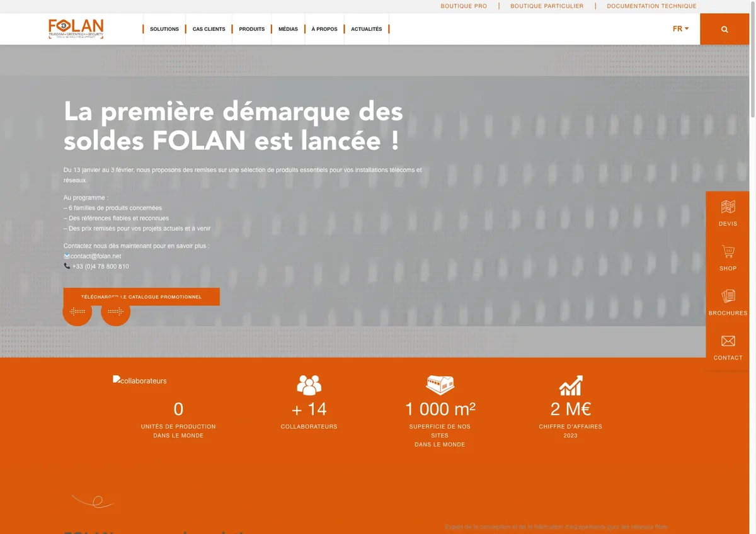
Task: Open the À propos menu
Action: 324,29
